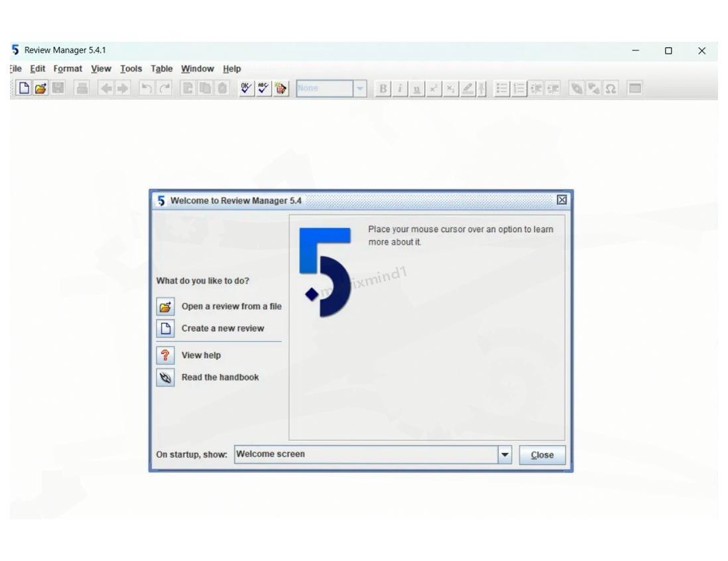Minimize the Review Manager window
Viewport: 728px width, 561px height.
coord(636,50)
